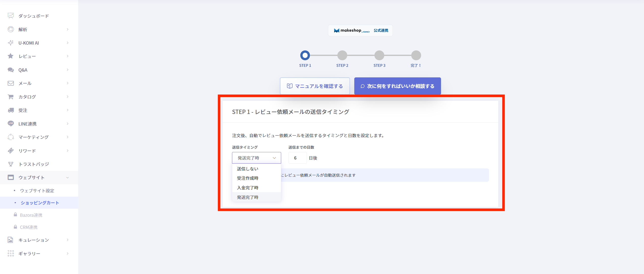Open ウェブサイト設定 submenu item
This screenshot has width=644, height=274.
coord(37,191)
